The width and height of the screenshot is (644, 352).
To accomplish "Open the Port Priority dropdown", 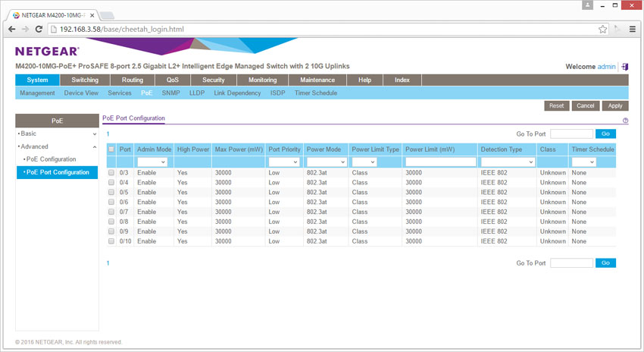I will 284,162.
